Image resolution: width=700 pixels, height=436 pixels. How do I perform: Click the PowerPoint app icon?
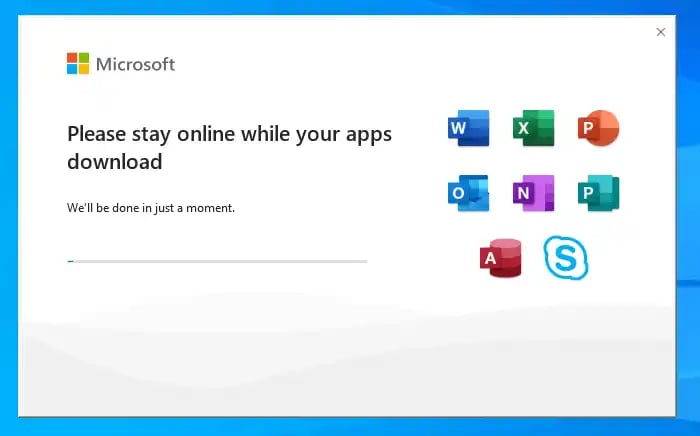[598, 128]
